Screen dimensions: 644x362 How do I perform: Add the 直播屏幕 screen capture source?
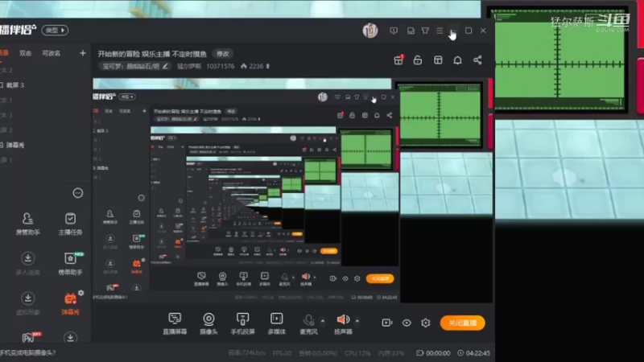pyautogui.click(x=175, y=324)
